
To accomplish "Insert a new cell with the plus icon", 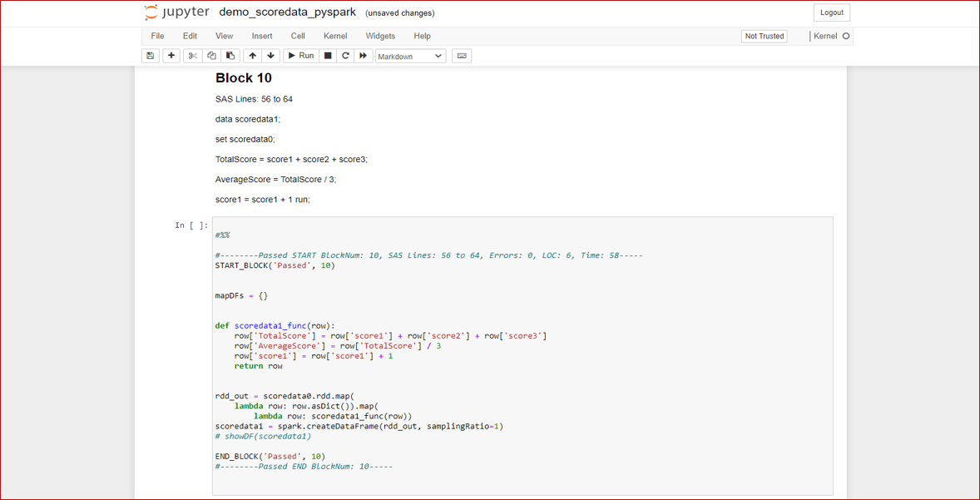I will pos(171,56).
